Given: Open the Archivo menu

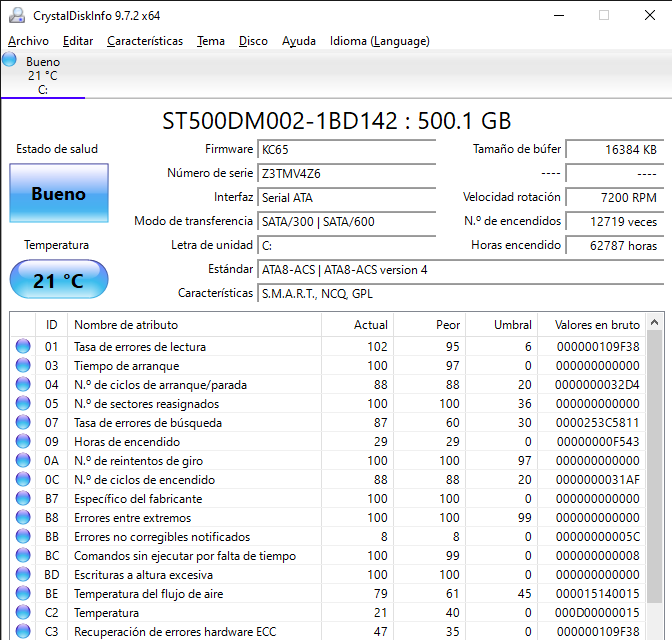Looking at the screenshot, I should coord(28,41).
